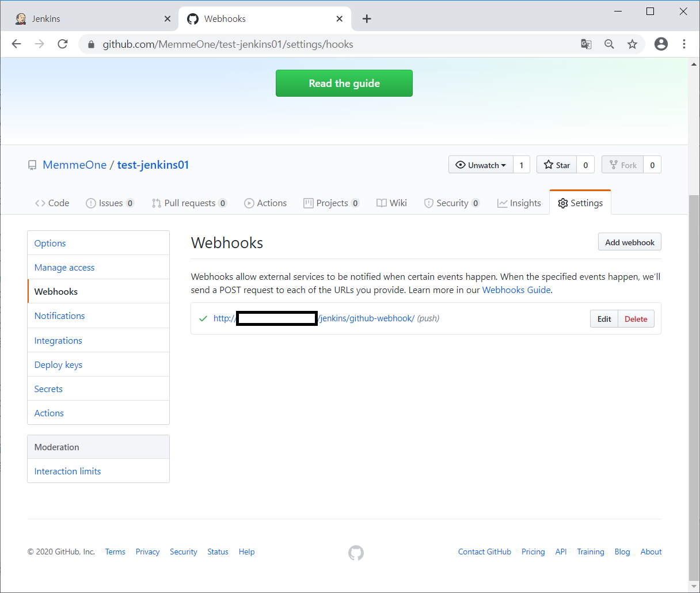The height and width of the screenshot is (593, 700).
Task: Open the Security tab
Action: pyautogui.click(x=452, y=203)
